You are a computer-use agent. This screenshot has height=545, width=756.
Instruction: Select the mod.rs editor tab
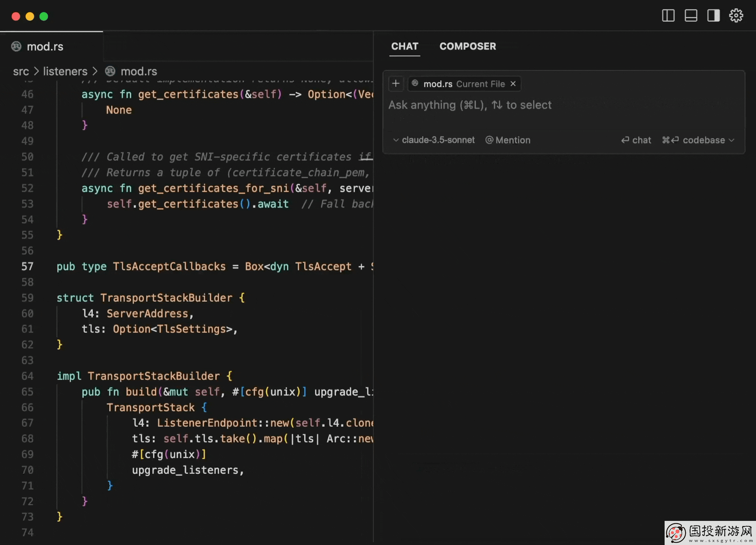pyautogui.click(x=52, y=47)
